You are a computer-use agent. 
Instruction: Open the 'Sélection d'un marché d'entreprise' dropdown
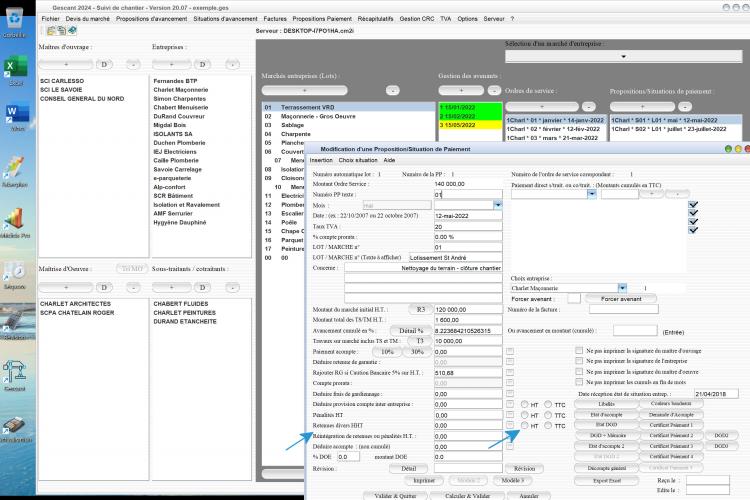pyautogui.click(x=623, y=56)
